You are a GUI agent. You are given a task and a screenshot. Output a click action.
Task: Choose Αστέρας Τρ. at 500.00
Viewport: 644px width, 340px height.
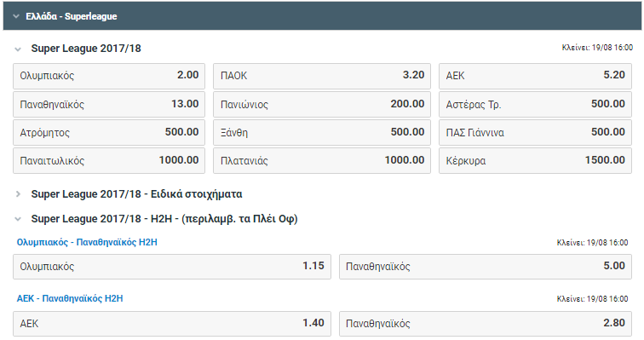coord(535,104)
